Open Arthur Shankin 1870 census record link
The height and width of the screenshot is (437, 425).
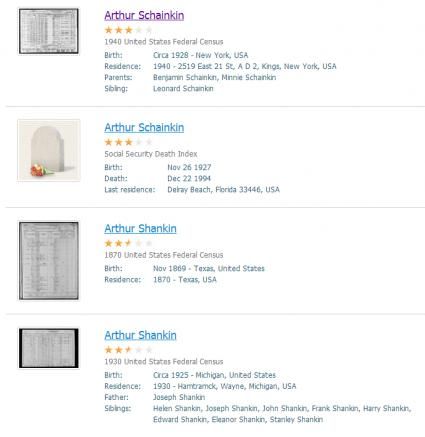140,229
